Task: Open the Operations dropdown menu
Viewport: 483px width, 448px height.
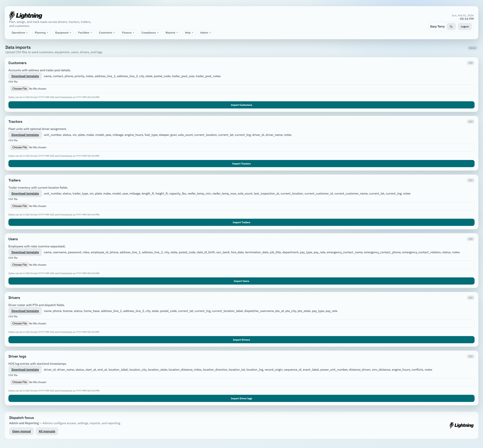Action: 19,33
